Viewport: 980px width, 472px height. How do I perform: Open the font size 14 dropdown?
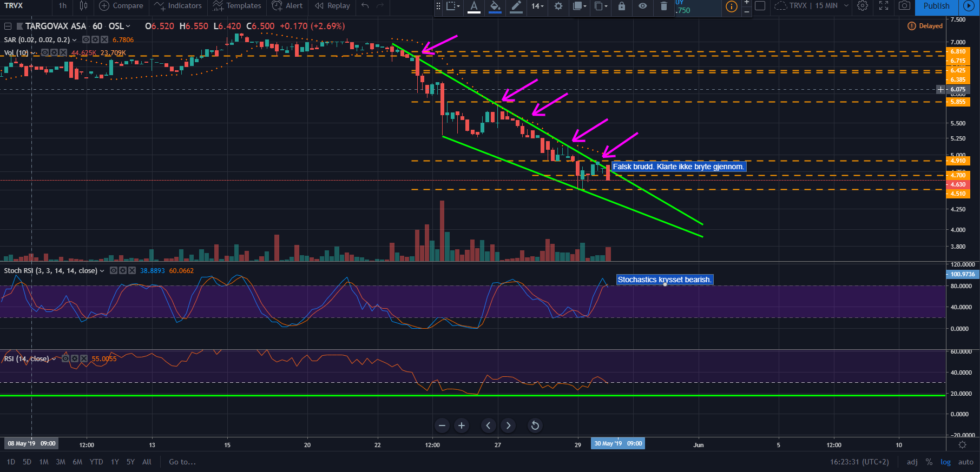coord(537,6)
